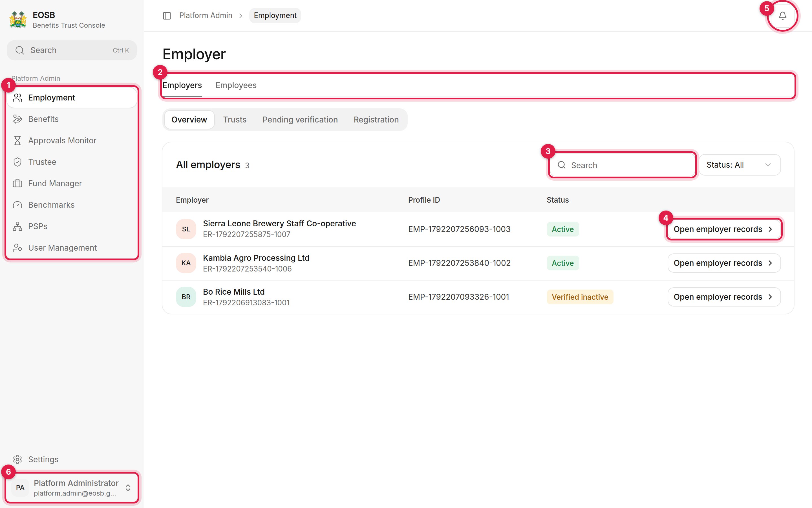Viewport: 812px width, 508px height.
Task: Switch to the Employees tab
Action: [236, 85]
